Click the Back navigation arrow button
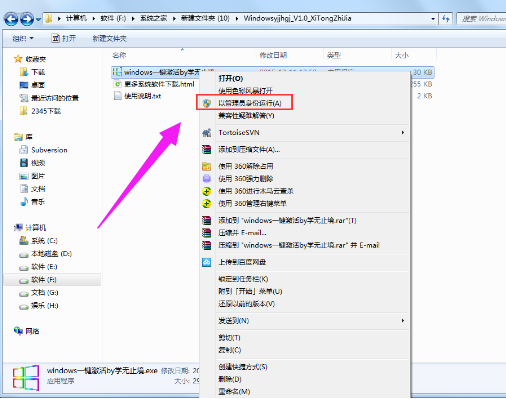Viewport: 506px width, 399px height. pos(11,19)
